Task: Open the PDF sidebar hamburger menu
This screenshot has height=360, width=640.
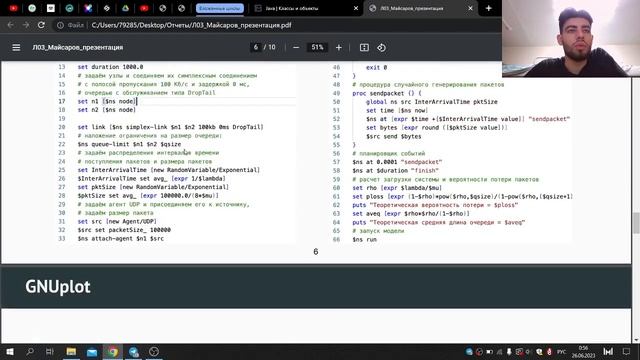Action: pos(16,48)
